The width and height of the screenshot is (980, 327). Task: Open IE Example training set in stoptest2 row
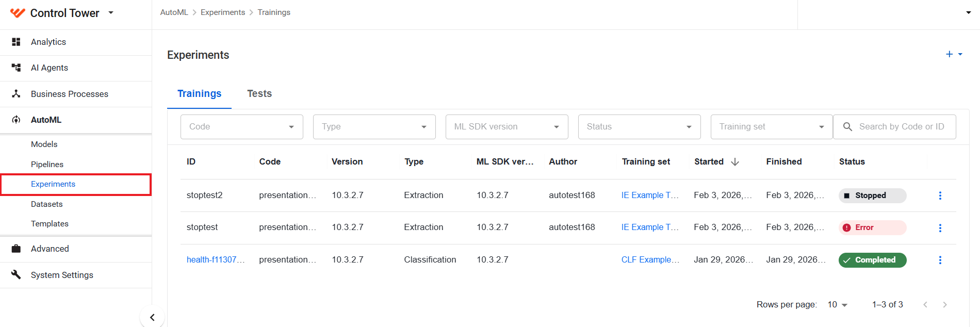pyautogui.click(x=650, y=195)
